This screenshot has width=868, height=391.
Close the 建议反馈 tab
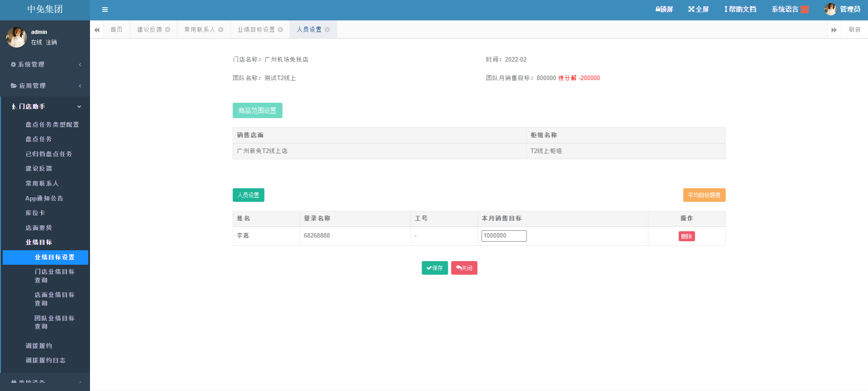coord(168,30)
